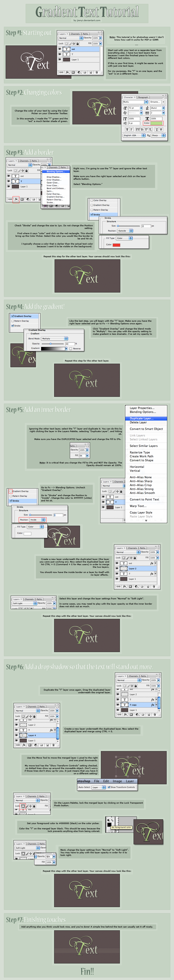Switch to Channels tab in Step #1 panel
The width and height of the screenshot is (174, 980).
click(x=75, y=34)
